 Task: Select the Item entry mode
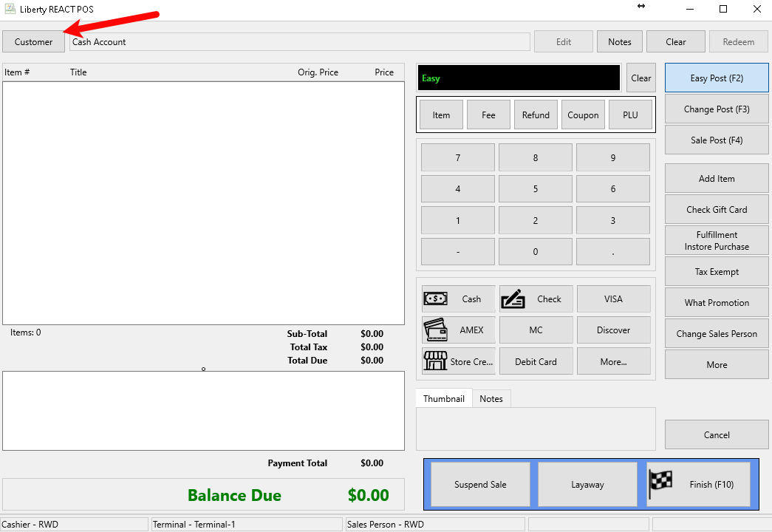441,115
